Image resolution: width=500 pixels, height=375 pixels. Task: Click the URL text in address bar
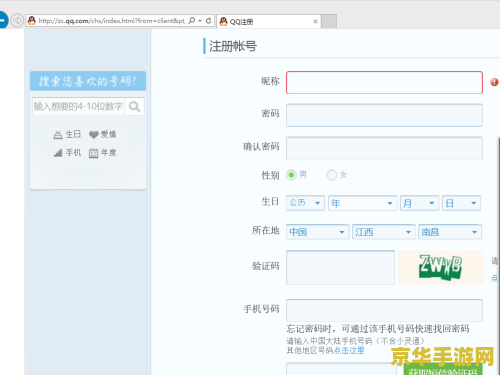[x=112, y=21]
